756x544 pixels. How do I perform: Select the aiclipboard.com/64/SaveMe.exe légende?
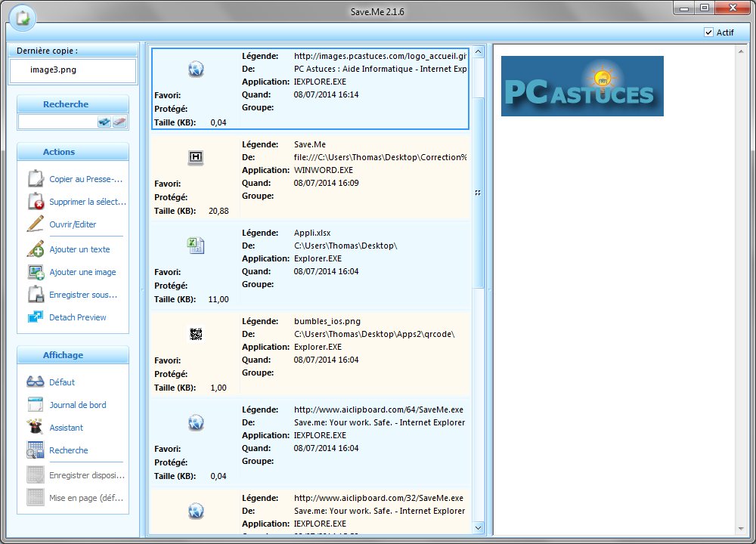379,410
